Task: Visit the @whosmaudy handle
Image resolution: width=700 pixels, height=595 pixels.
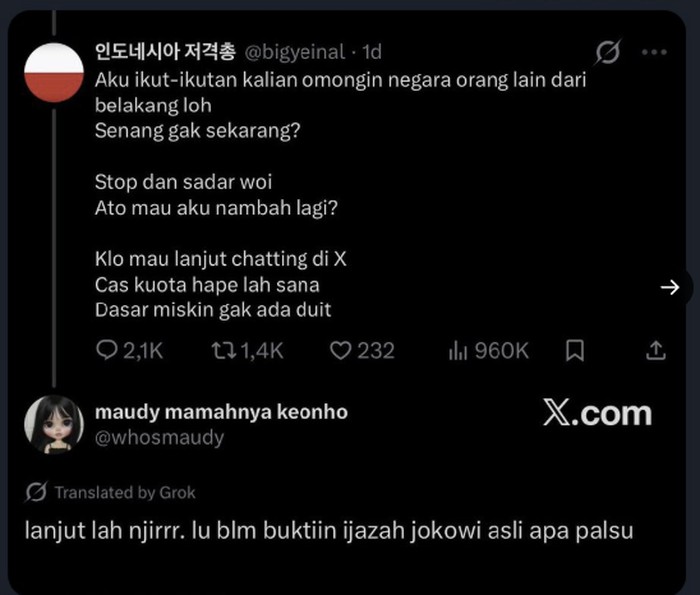Action: coord(159,437)
